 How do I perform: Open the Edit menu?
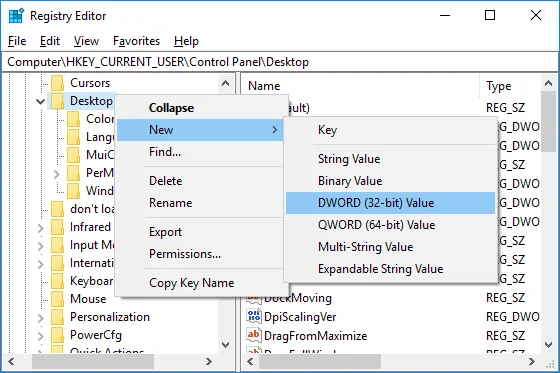pos(50,41)
